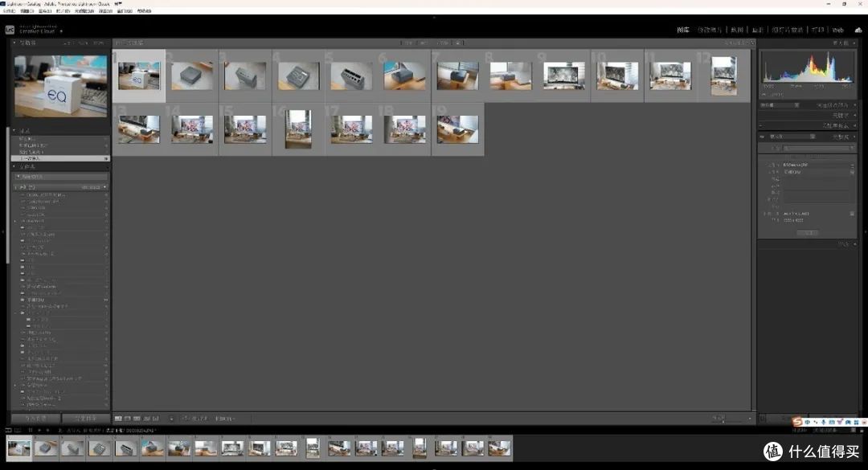Click the Export button

85,419
